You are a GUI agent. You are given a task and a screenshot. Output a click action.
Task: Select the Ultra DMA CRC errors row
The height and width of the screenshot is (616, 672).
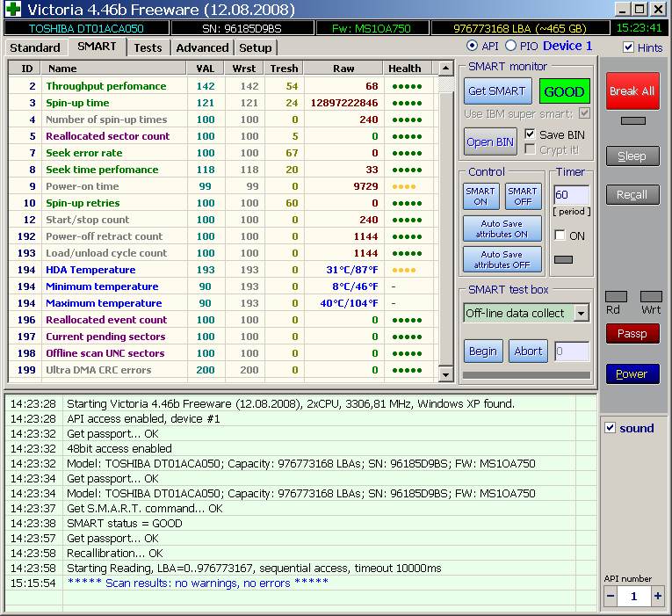pos(223,370)
